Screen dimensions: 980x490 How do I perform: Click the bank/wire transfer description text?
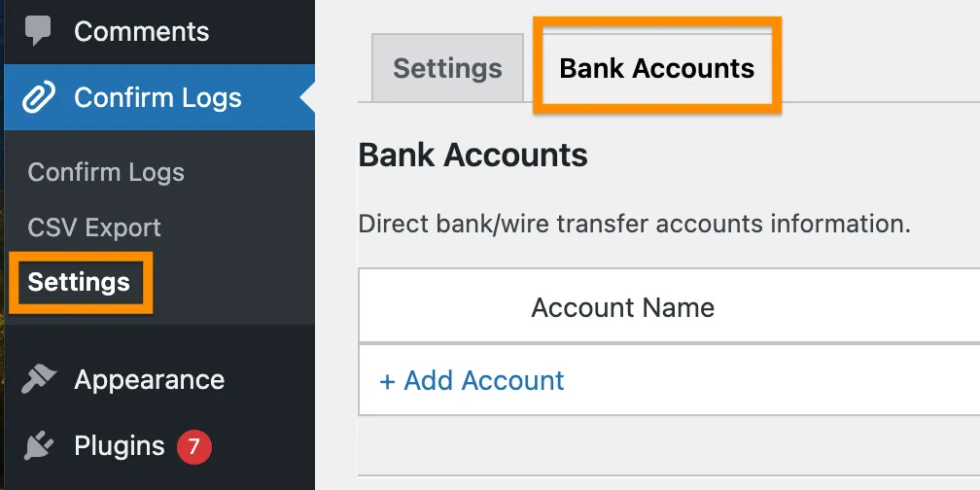point(634,224)
